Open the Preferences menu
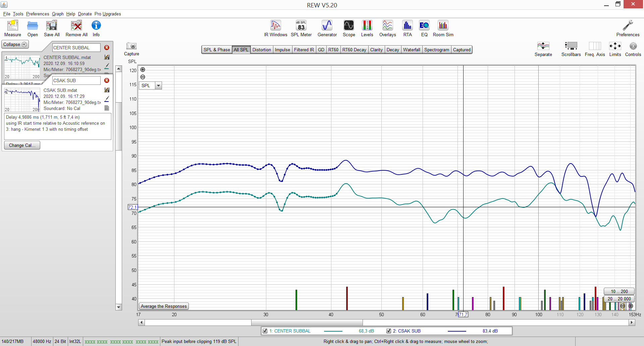644x346 pixels. pyautogui.click(x=38, y=14)
